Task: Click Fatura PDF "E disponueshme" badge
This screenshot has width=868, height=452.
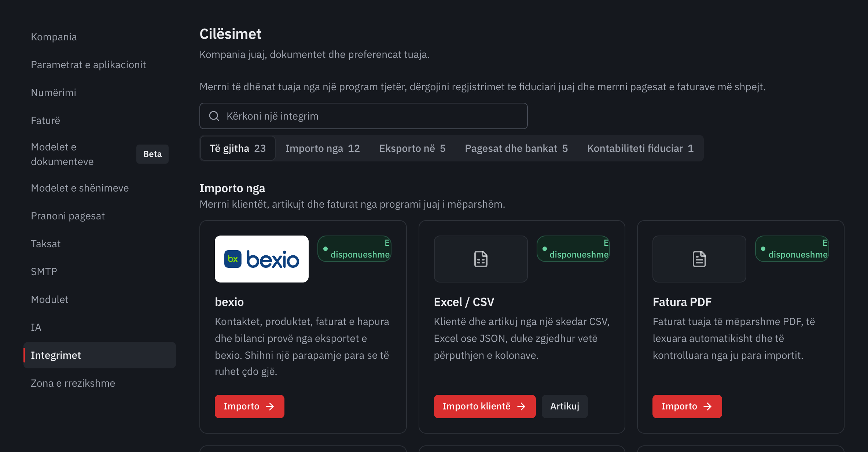Action: click(x=792, y=249)
